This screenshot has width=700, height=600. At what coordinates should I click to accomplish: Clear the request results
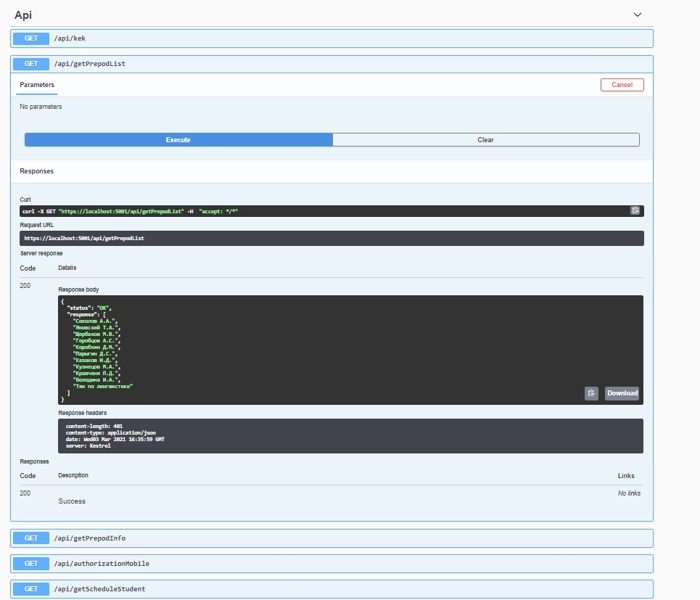point(485,139)
